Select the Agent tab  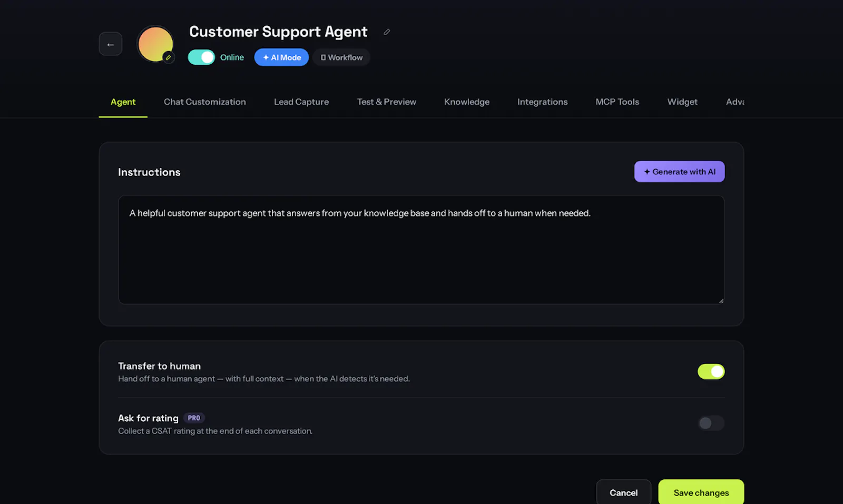point(123,102)
